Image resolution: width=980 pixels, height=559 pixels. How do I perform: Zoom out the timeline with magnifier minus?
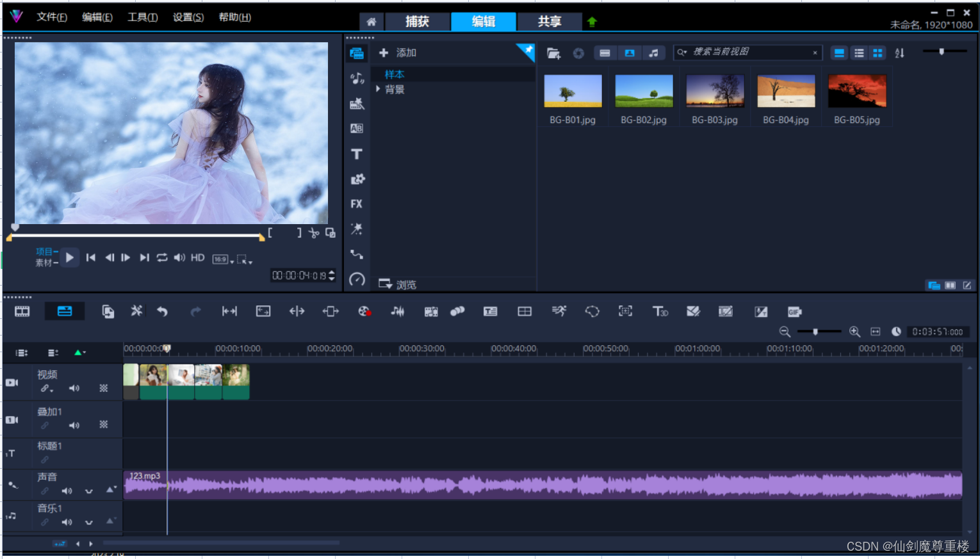tap(785, 332)
